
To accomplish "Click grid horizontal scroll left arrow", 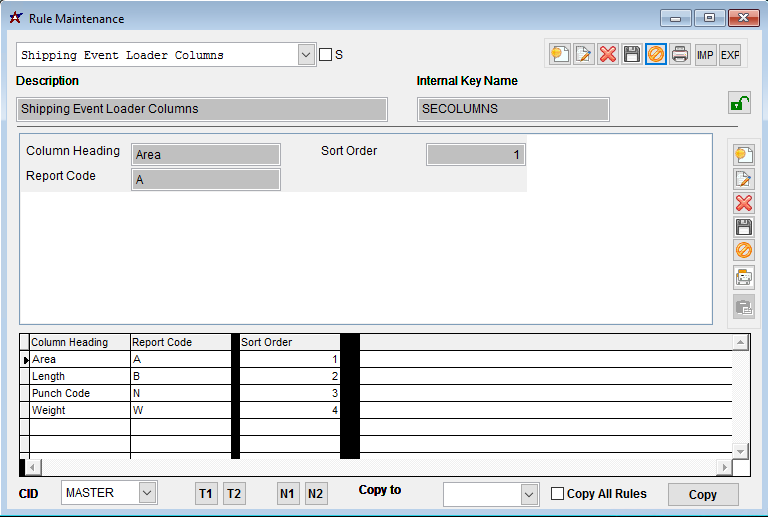I will point(32,467).
